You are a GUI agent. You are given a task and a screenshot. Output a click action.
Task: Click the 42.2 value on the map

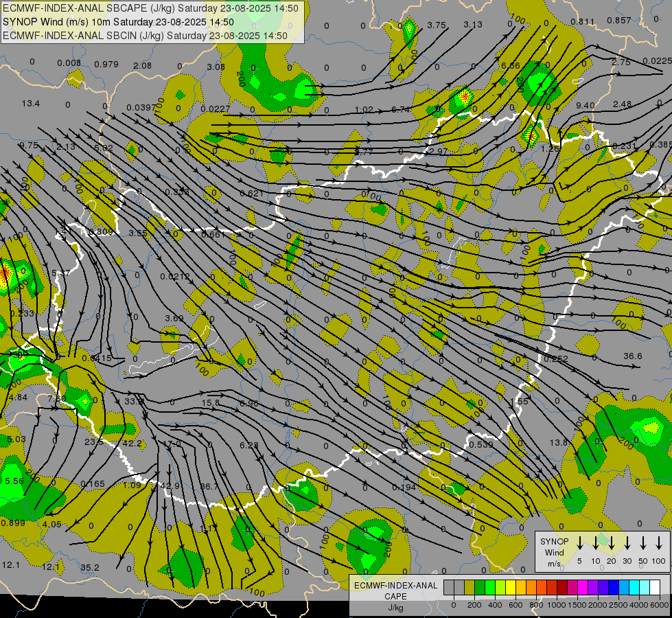(x=132, y=444)
